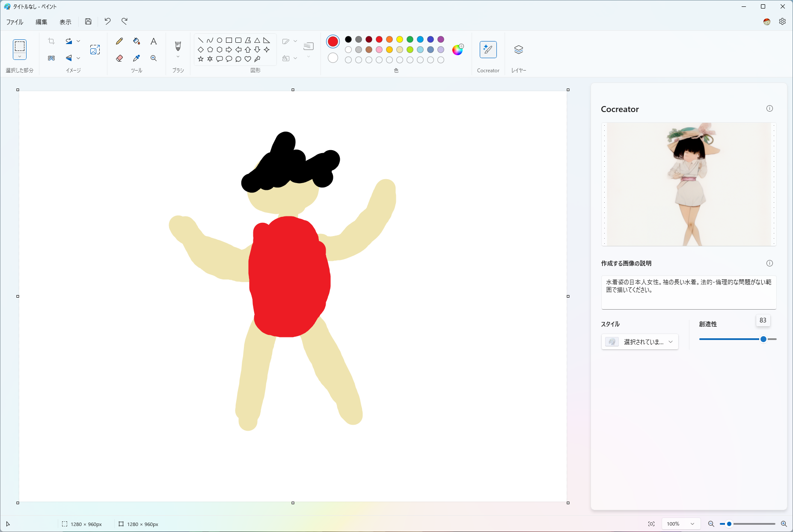Select the Text tool

tap(154, 41)
